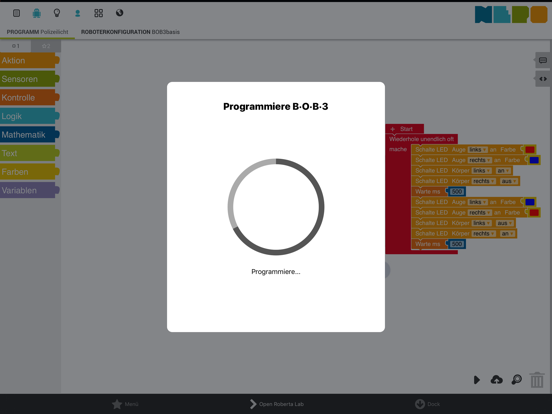Image resolution: width=552 pixels, height=414 pixels.
Task: Open 'an' dropdown in Körper rechts row
Action: click(507, 234)
